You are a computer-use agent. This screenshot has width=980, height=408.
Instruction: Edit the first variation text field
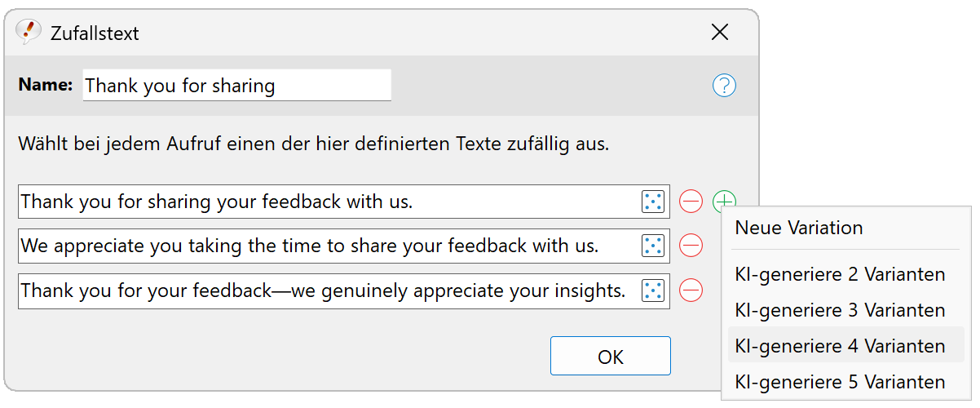(x=326, y=202)
